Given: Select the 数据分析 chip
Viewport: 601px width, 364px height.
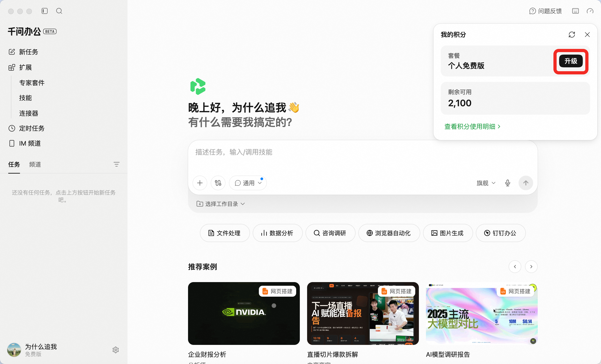Looking at the screenshot, I should (278, 233).
